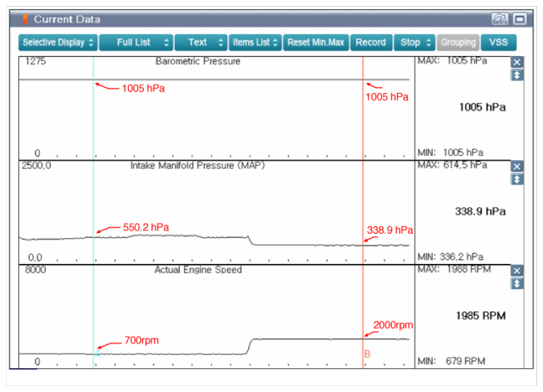Select the cyan cursor A line in graph
This screenshot has width=543, height=392.
pos(93,198)
